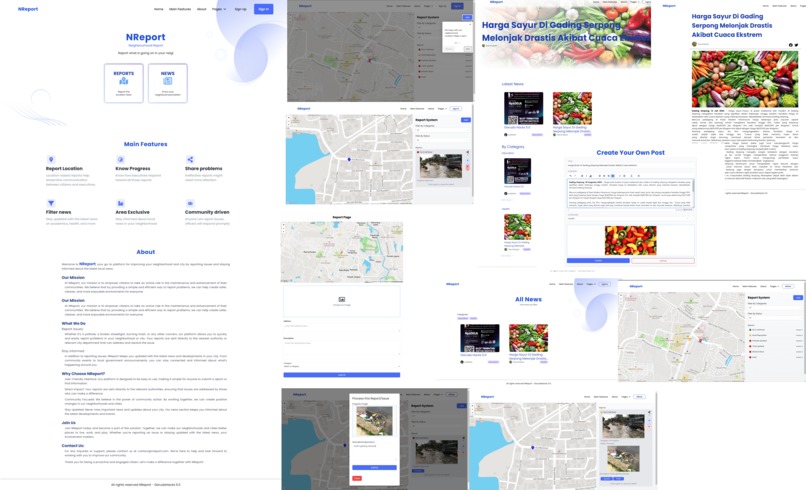806x490 pixels.
Task: Click the blue Submit button on the Report Page form
Action: (x=342, y=375)
